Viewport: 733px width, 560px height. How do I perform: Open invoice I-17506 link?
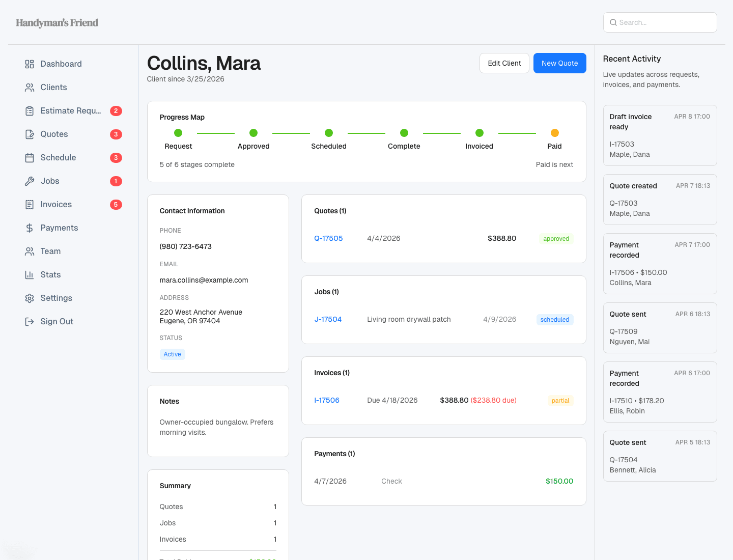[x=327, y=400]
